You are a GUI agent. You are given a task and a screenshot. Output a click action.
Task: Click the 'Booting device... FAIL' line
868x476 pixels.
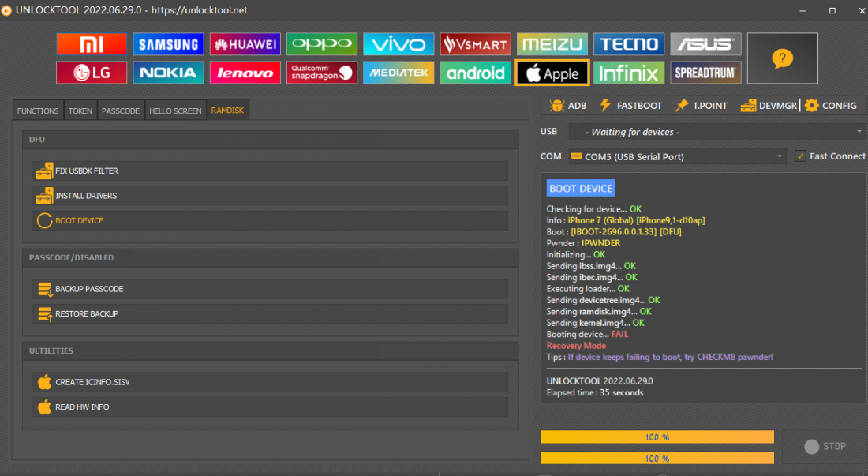click(x=587, y=335)
